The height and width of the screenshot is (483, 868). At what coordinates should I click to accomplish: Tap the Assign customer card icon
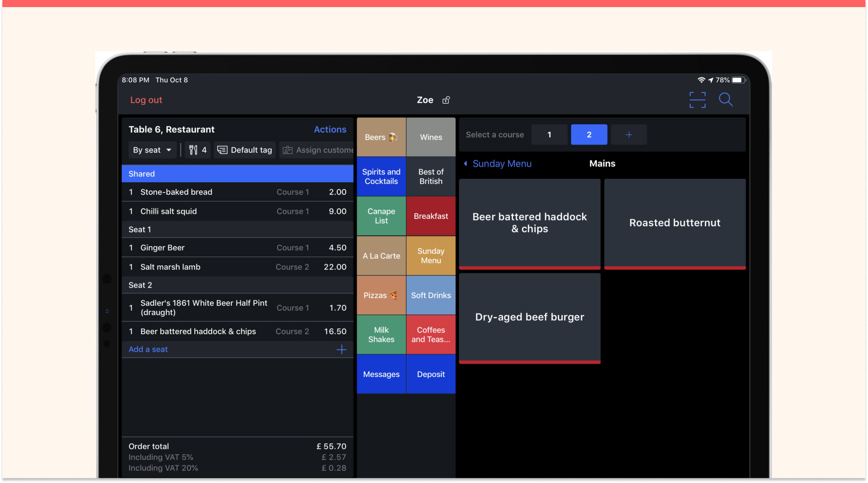click(x=288, y=150)
